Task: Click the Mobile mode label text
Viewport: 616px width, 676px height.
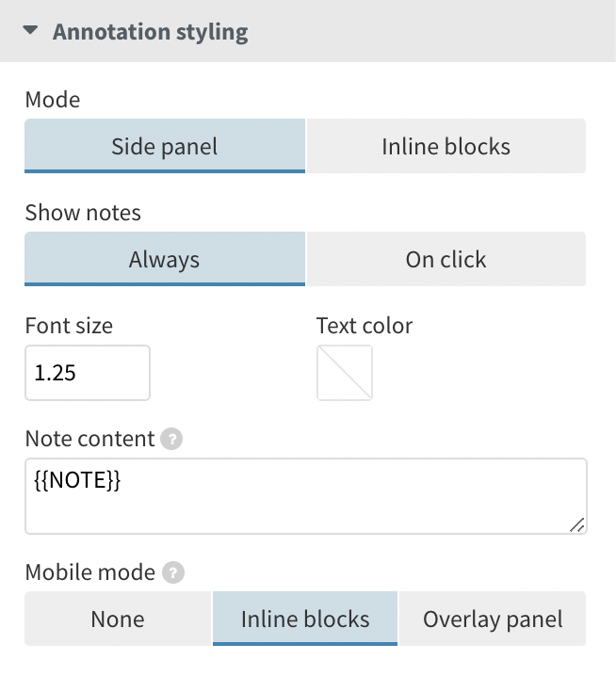Action: [x=90, y=572]
